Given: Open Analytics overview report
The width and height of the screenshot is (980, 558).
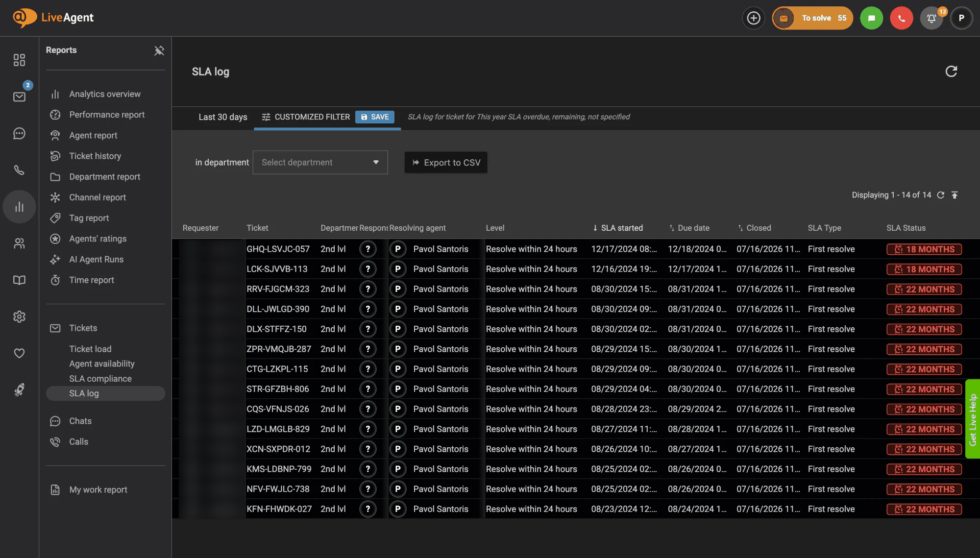Looking at the screenshot, I should tap(105, 94).
